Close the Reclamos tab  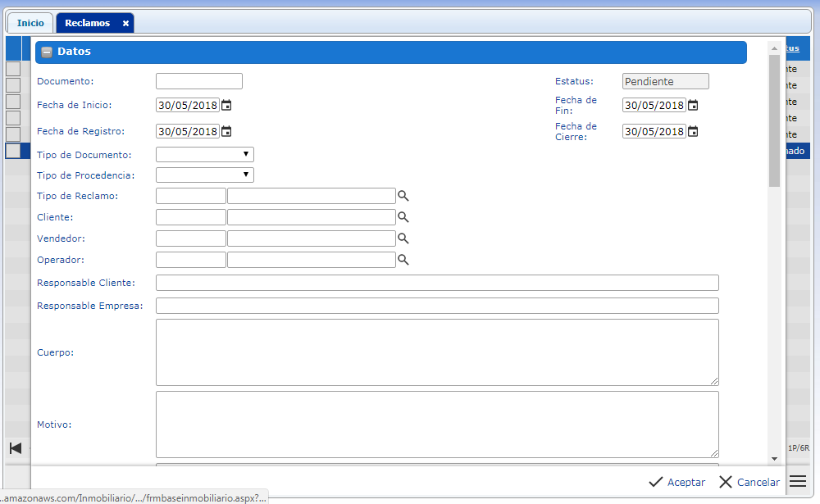coord(125,24)
